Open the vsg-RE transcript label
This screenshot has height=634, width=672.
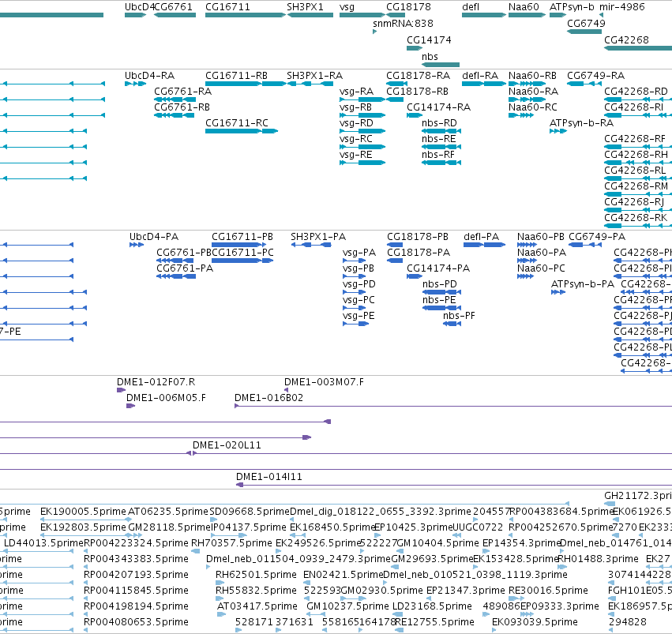(x=355, y=155)
